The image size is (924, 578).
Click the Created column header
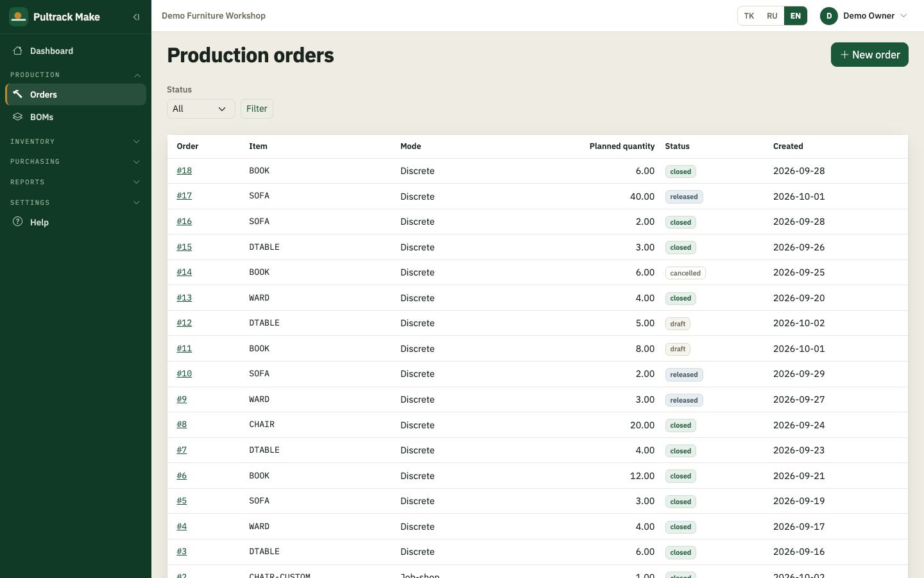(788, 146)
